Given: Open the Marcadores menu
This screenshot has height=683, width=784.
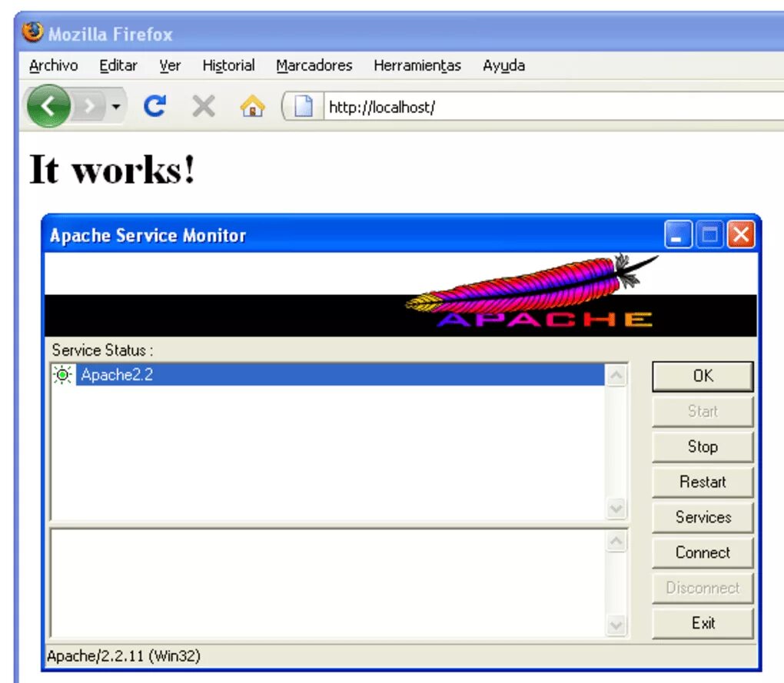Looking at the screenshot, I should click(314, 65).
